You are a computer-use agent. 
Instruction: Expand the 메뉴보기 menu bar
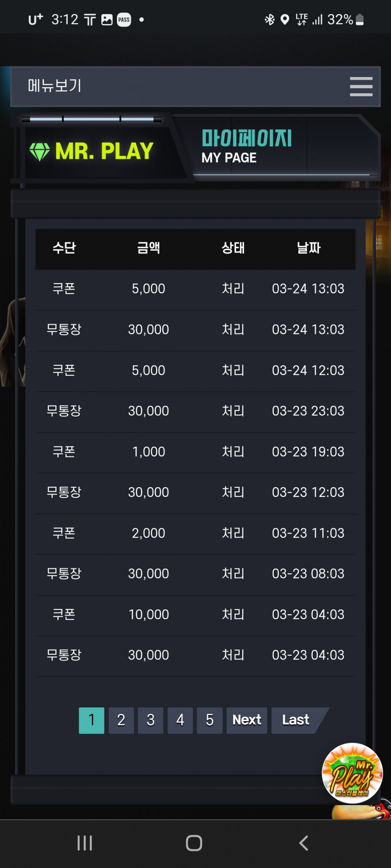click(x=195, y=86)
